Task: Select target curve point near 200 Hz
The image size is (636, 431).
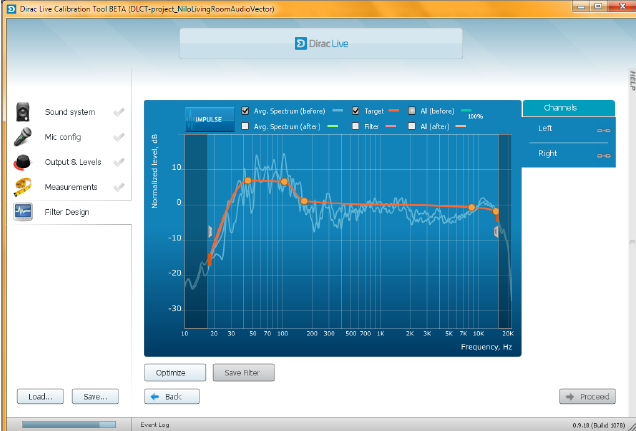Action: pos(304,201)
